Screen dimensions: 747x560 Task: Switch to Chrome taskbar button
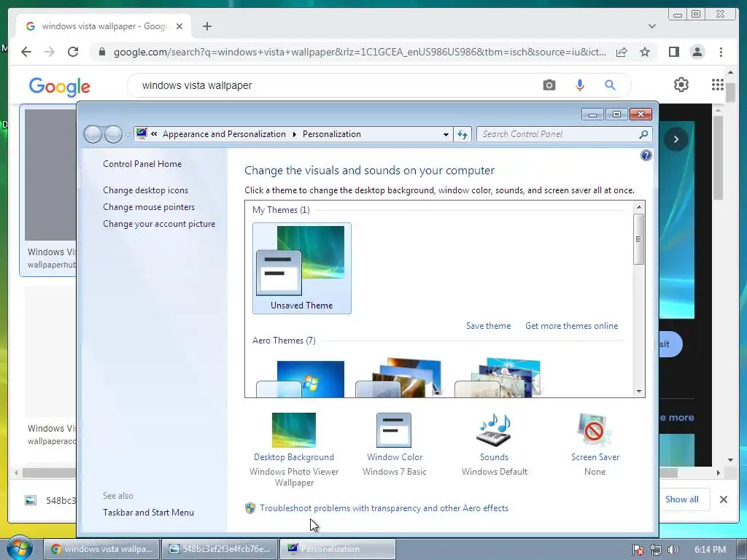(x=101, y=549)
